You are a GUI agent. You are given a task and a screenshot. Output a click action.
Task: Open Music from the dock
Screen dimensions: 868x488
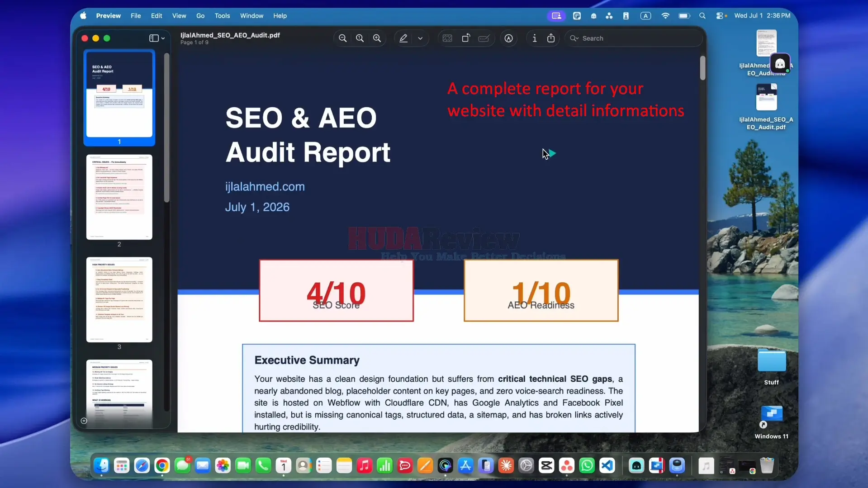coord(365,465)
